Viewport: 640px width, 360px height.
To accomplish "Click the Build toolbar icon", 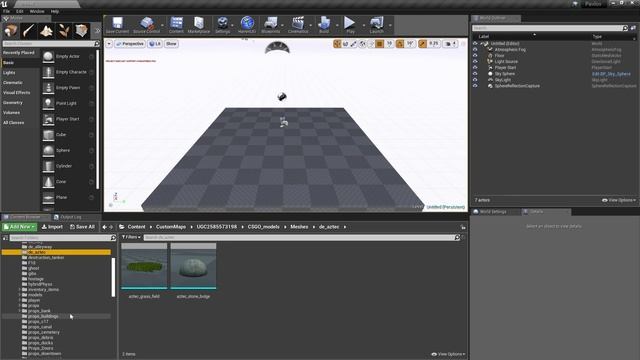I will tap(324, 25).
